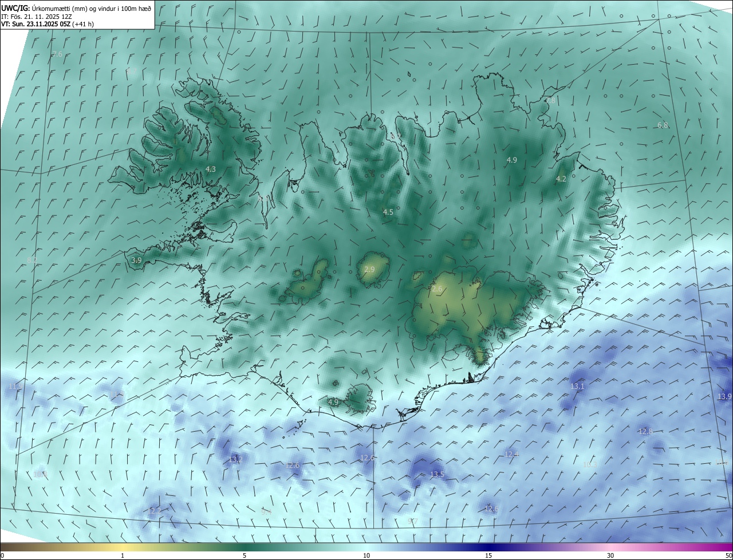
Task: Click the 30 tick label on the color scale
Action: [x=610, y=555]
